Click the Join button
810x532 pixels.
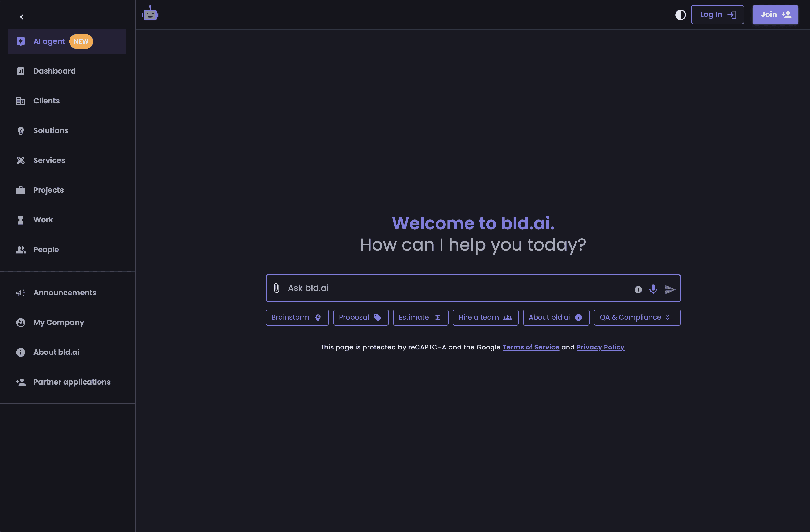point(775,15)
